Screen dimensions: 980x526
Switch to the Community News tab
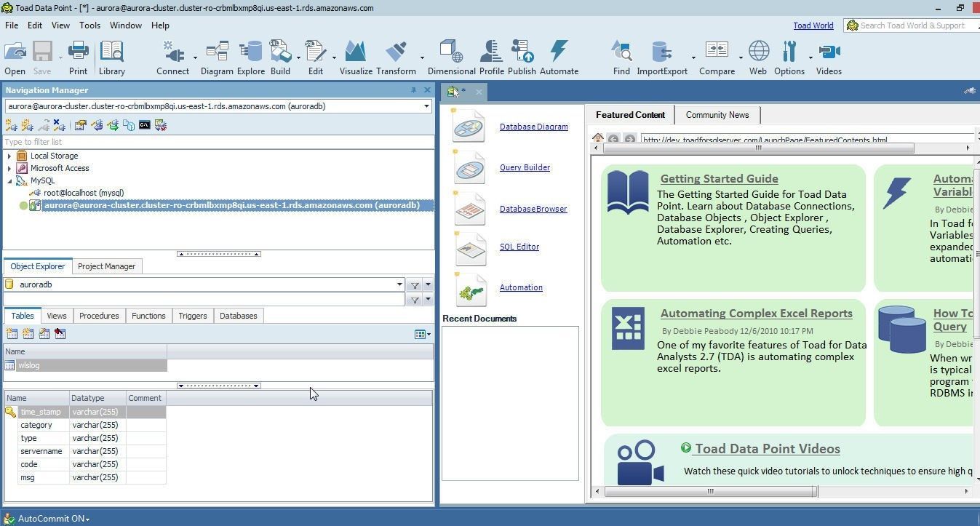717,115
